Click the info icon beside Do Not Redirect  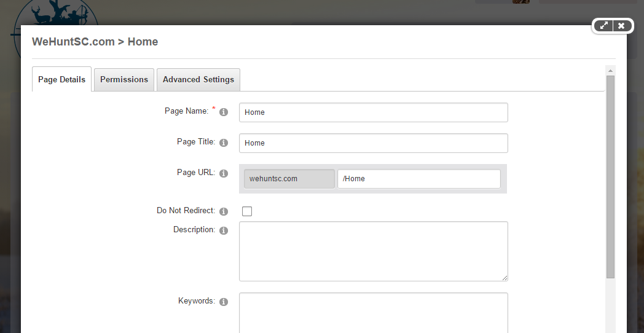point(224,211)
